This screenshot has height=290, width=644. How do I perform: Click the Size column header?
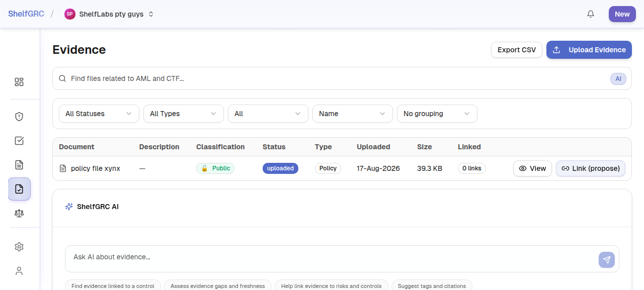(425, 147)
